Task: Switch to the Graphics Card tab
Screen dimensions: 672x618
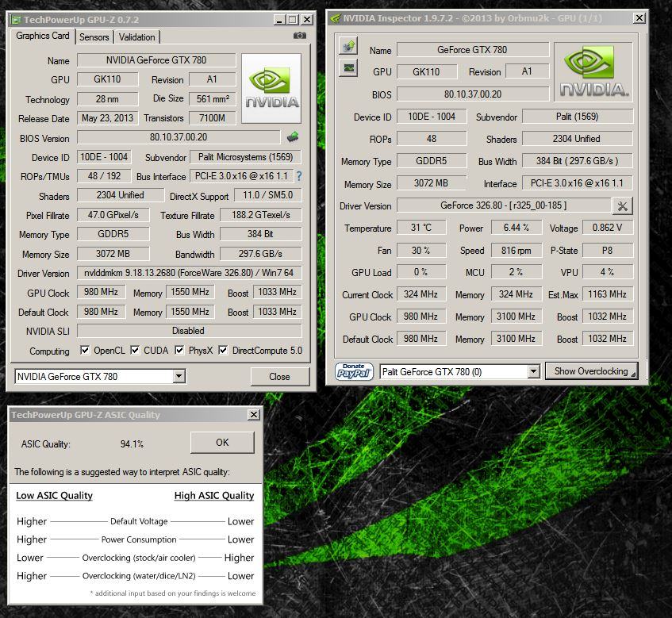Action: [x=42, y=36]
